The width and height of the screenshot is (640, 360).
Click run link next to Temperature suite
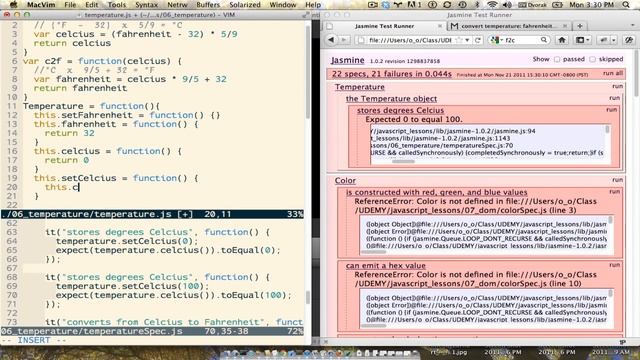click(617, 87)
